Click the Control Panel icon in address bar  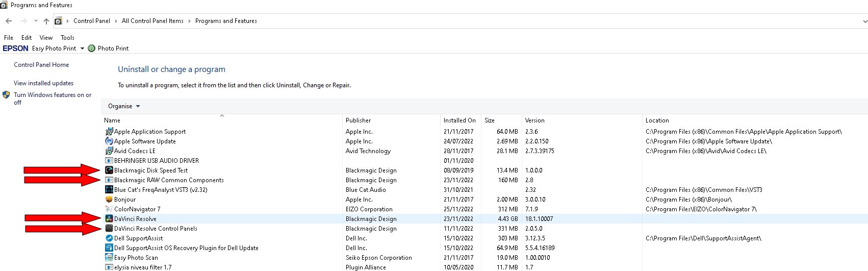pos(58,21)
